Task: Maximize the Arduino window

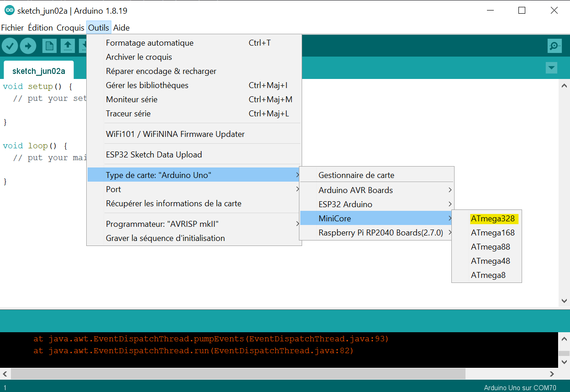Action: pyautogui.click(x=522, y=10)
